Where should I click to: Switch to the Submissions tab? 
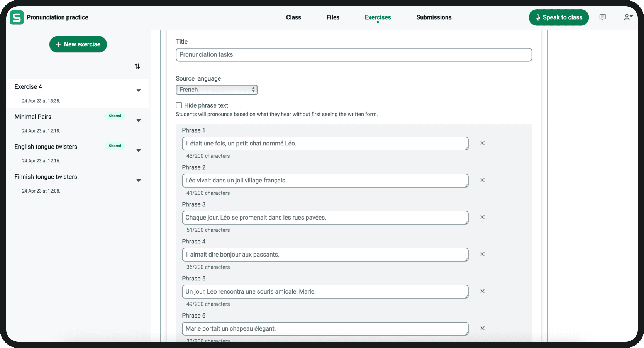(434, 17)
